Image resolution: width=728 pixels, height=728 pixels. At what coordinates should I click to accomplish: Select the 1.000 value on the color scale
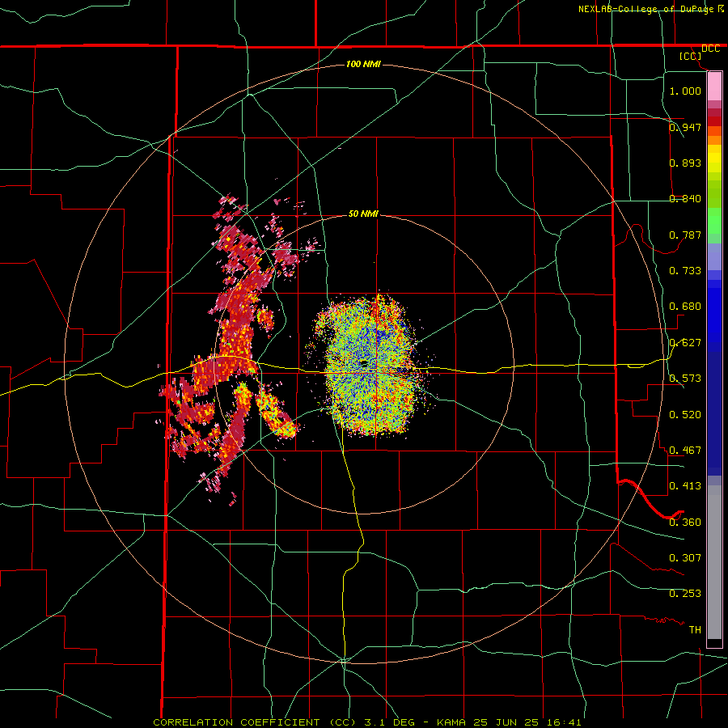tap(685, 91)
